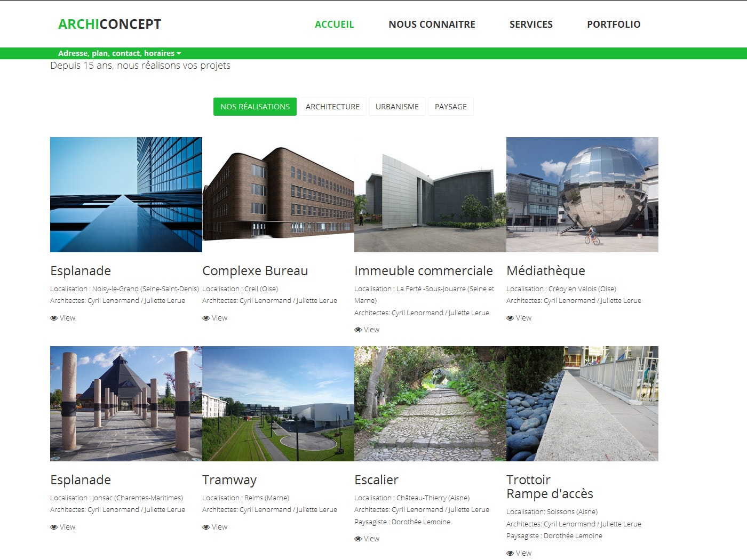Open the ACCUEIL menu item
747x560 pixels.
click(x=334, y=25)
